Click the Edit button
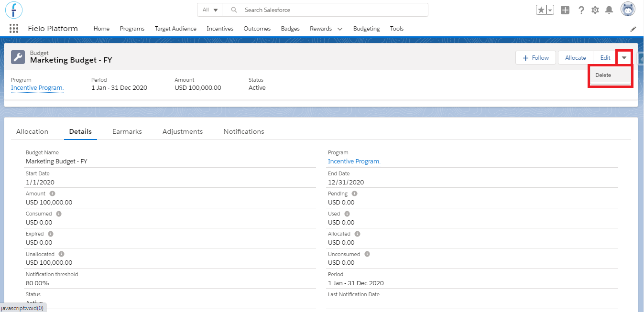The width and height of the screenshot is (644, 312). tap(605, 57)
